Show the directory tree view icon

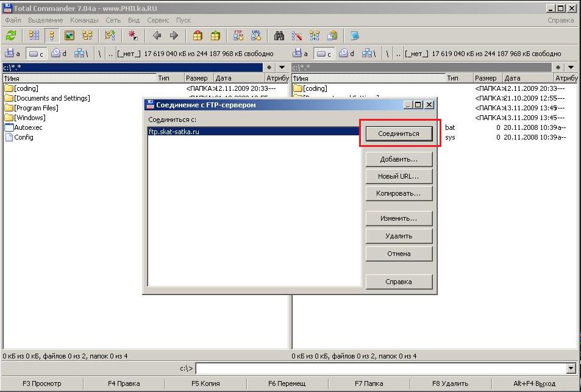pyautogui.click(x=87, y=35)
